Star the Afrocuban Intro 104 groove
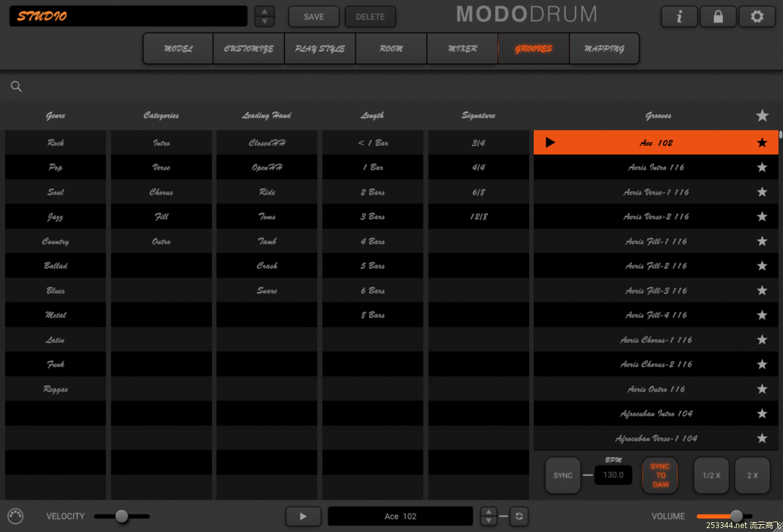Image resolution: width=783 pixels, height=532 pixels. [x=762, y=413]
